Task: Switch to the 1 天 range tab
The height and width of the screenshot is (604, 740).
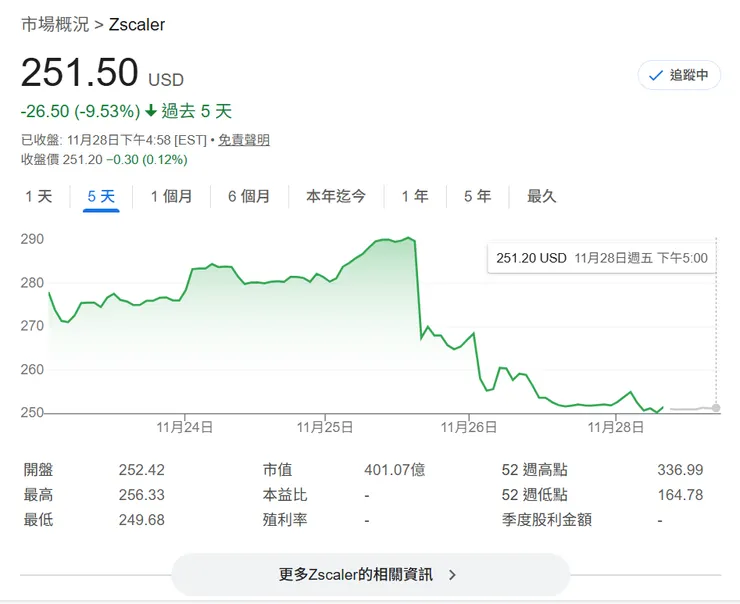Action: 39,196
